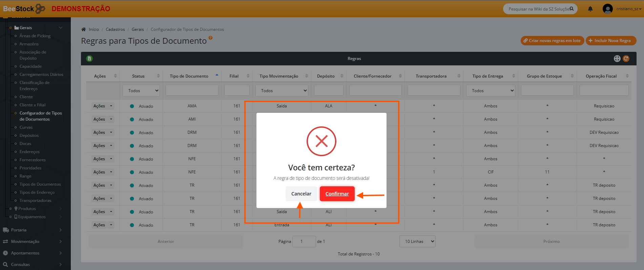
Task: Open the Tipo Movimentação filter dropdown
Action: tap(282, 90)
